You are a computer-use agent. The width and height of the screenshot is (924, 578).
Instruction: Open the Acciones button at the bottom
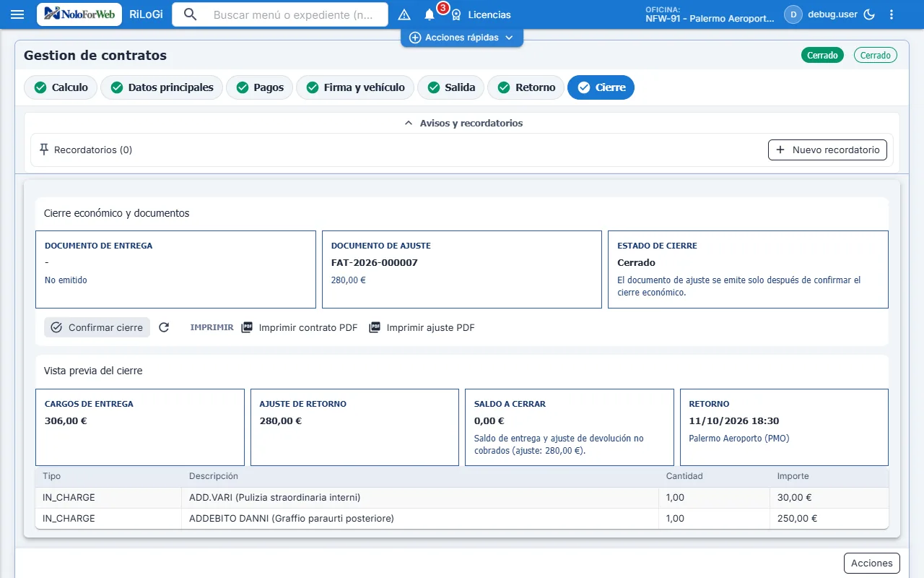(x=871, y=563)
